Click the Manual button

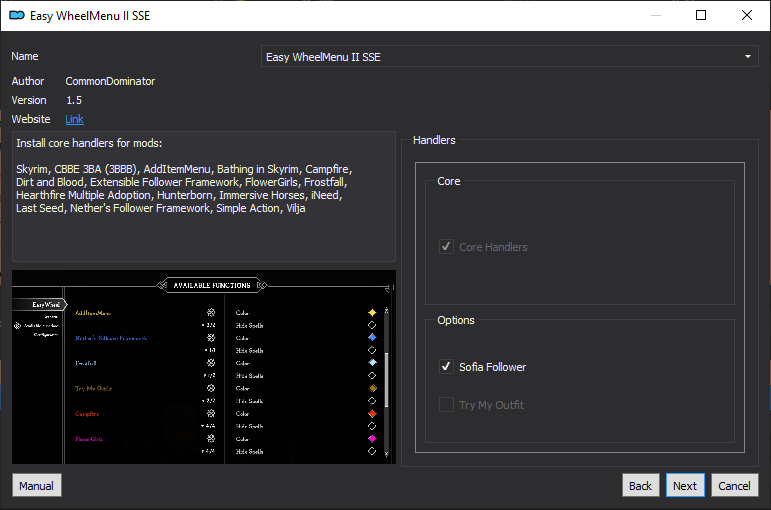coord(36,485)
